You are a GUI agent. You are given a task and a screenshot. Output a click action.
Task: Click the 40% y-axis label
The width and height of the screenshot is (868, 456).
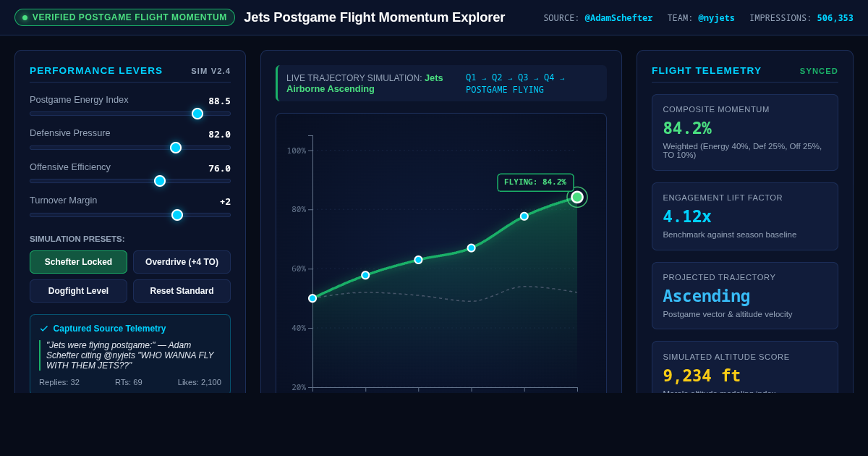coord(299,329)
